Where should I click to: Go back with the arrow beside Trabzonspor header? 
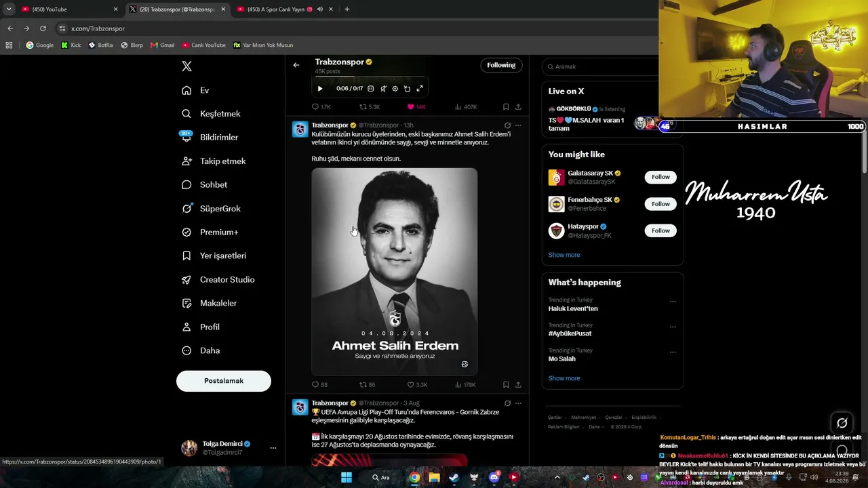(296, 65)
